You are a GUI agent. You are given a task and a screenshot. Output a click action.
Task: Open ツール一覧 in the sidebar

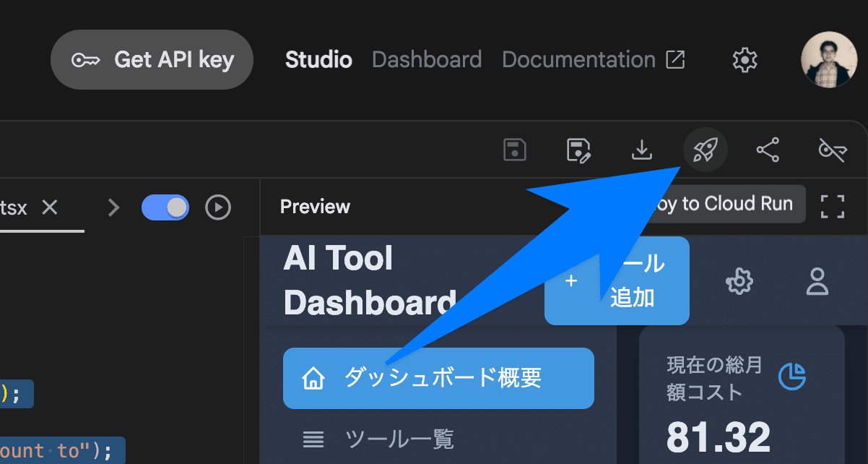click(x=399, y=439)
